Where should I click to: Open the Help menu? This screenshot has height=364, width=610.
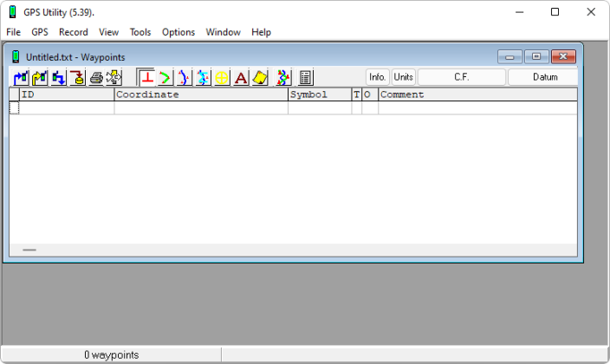point(261,32)
